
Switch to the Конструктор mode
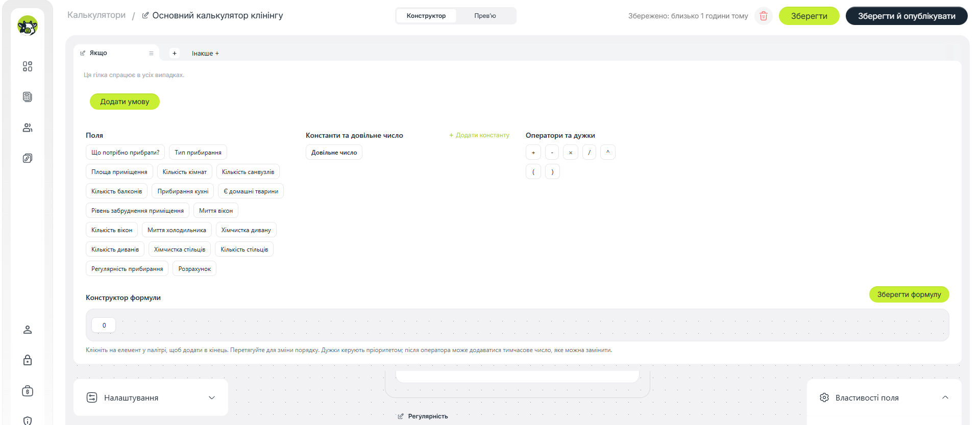pos(426,16)
